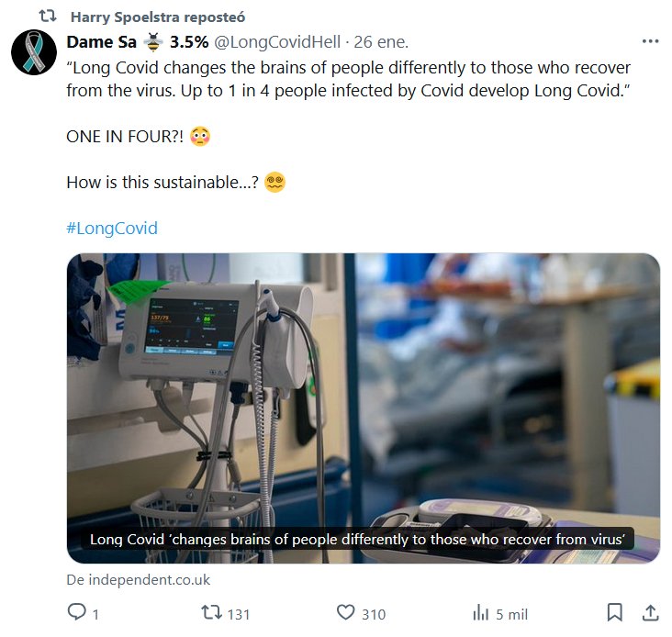
Task: Click the 131 repost count
Action: click(238, 614)
